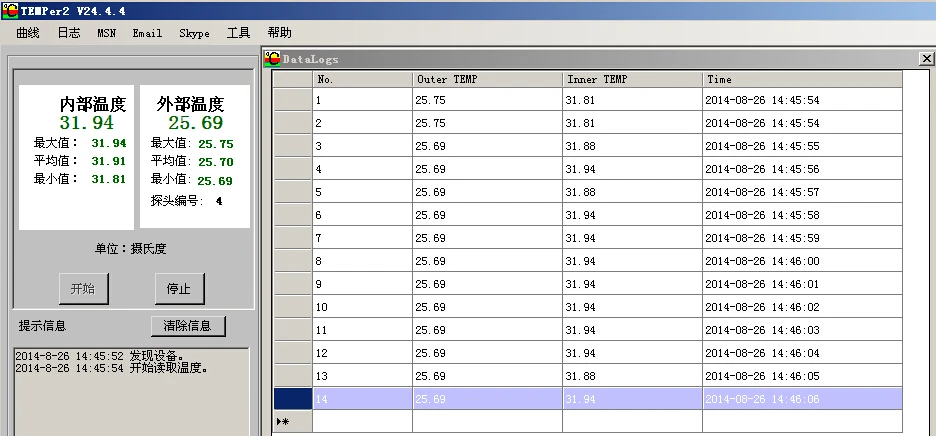936x436 pixels.
Task: Click the 开始 button
Action: pyautogui.click(x=84, y=289)
